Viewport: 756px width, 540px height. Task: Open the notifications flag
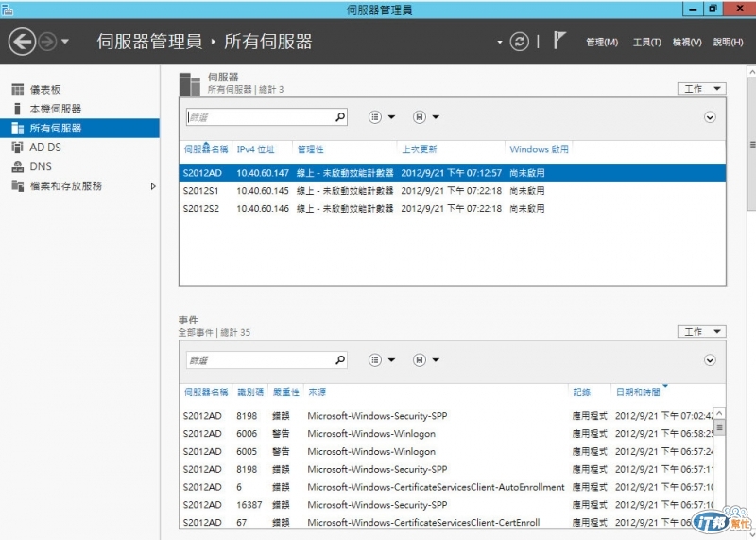(558, 40)
